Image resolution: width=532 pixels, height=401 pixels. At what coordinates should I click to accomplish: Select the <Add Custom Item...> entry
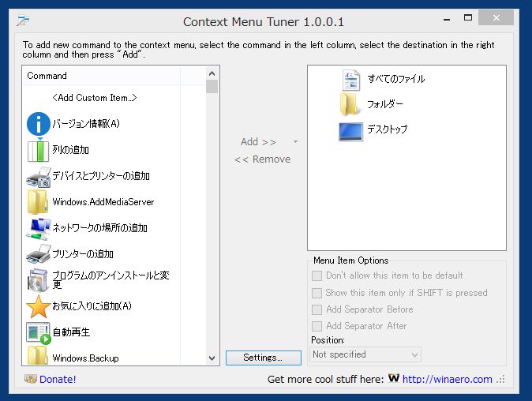coord(94,98)
